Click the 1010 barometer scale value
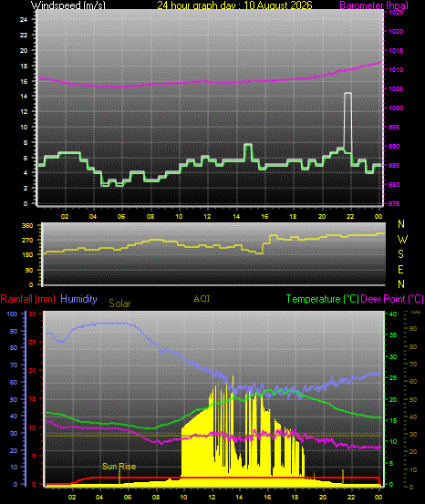 point(396,70)
